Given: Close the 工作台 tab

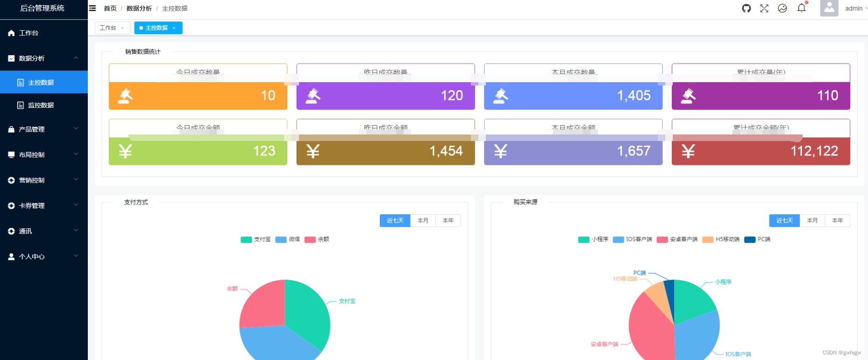Looking at the screenshot, I should [123, 28].
